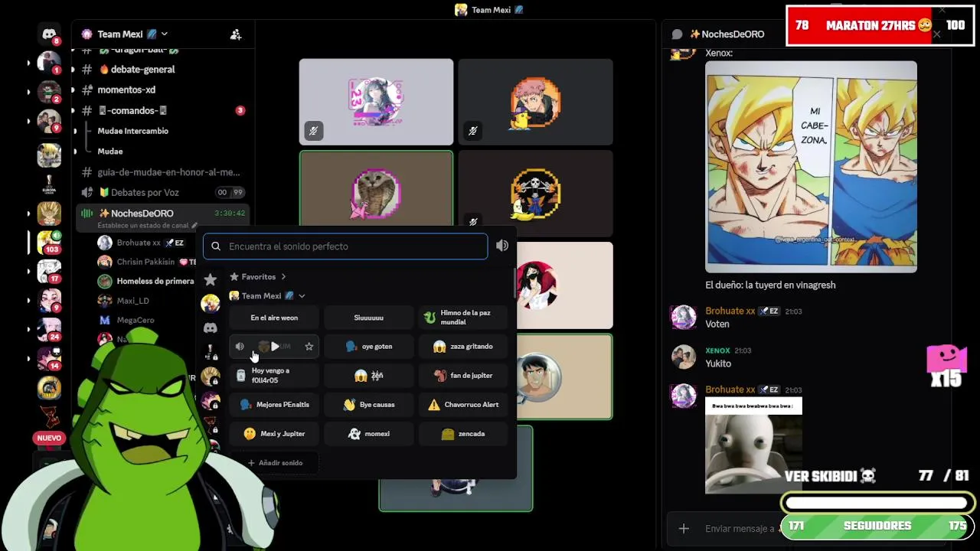Click the soundboard list scrollbar
Viewport: 980px width, 551px height.
click(514, 283)
